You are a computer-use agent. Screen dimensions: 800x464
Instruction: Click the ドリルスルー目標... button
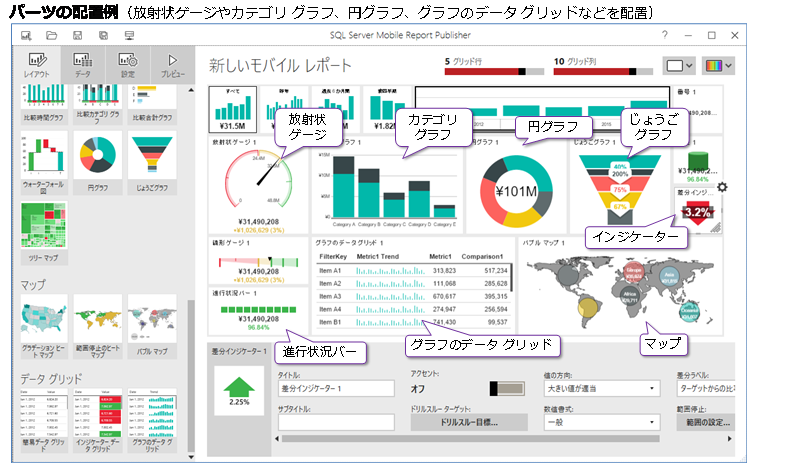[469, 422]
